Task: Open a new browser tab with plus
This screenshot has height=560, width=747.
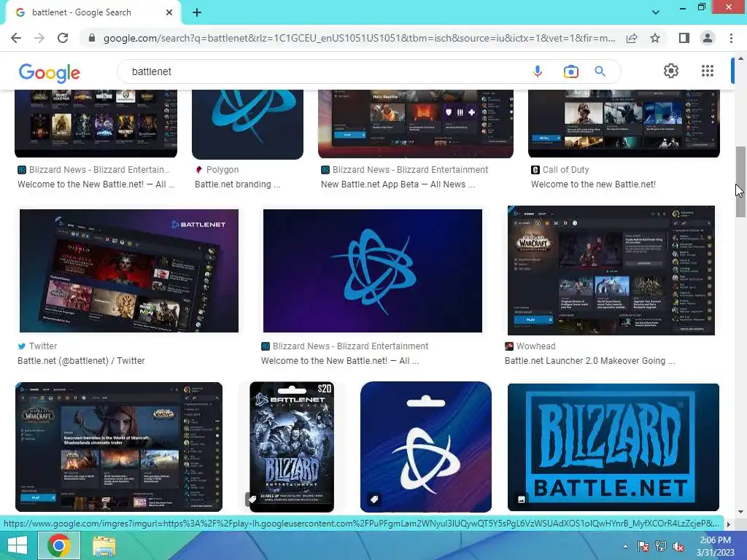Action: point(197,13)
